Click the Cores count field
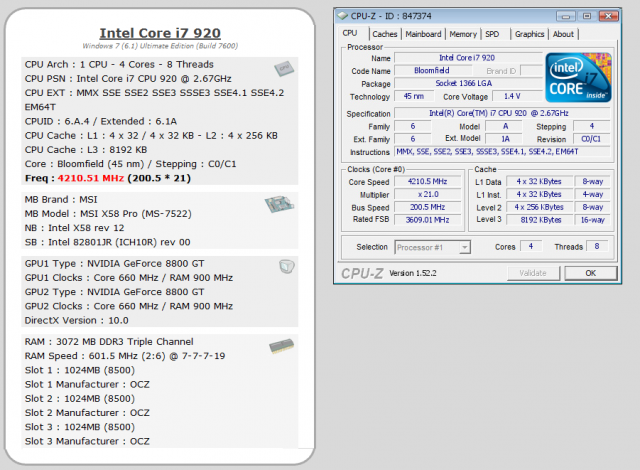The height and width of the screenshot is (470, 640). click(531, 246)
